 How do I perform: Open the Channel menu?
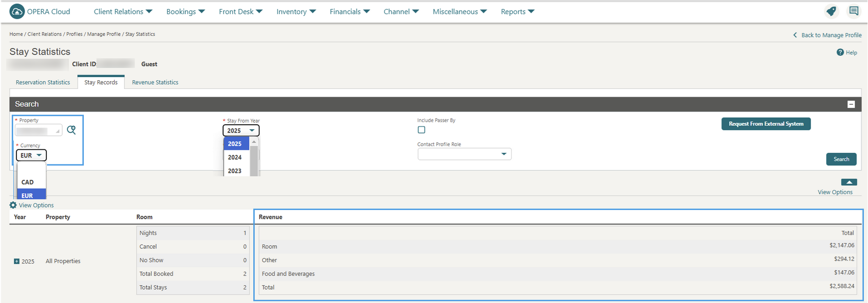[401, 11]
